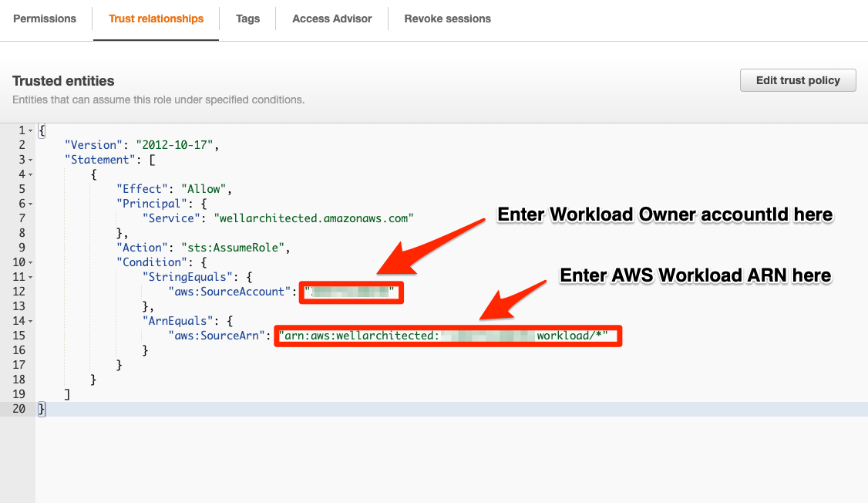
Task: Click the "Effect" key on line 5
Action: pos(142,189)
